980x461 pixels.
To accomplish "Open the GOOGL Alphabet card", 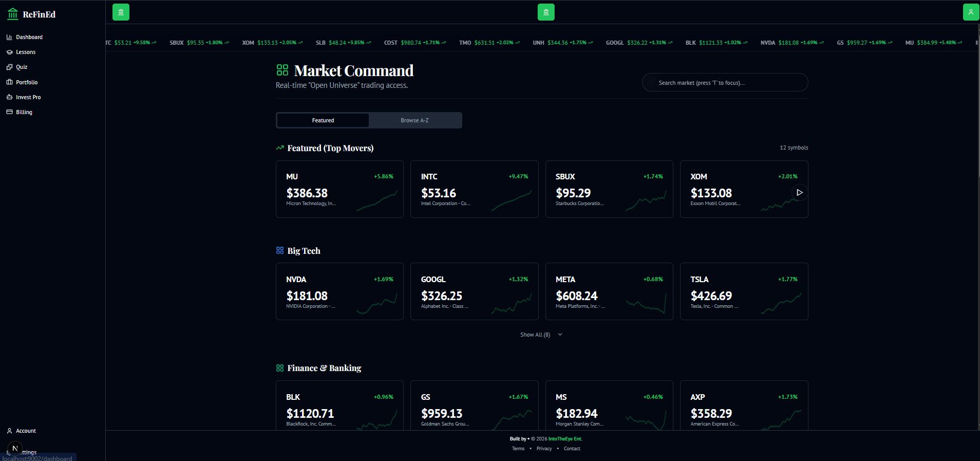I will pos(474,291).
